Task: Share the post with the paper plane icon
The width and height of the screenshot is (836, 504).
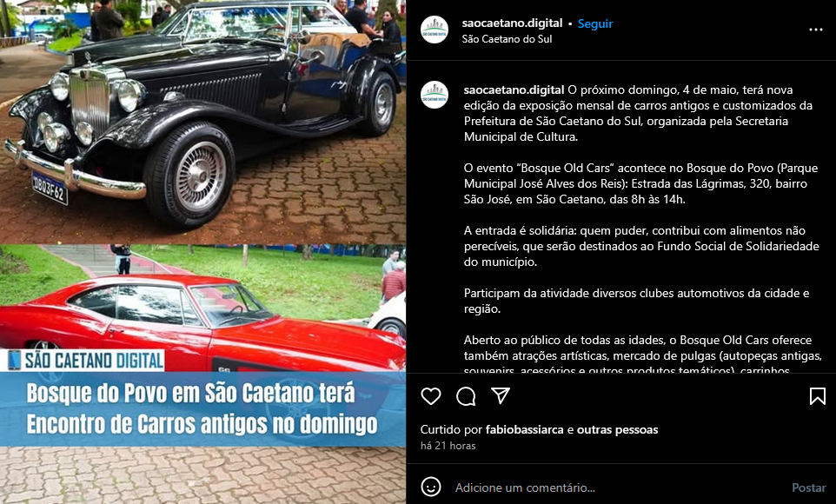Action: click(500, 395)
